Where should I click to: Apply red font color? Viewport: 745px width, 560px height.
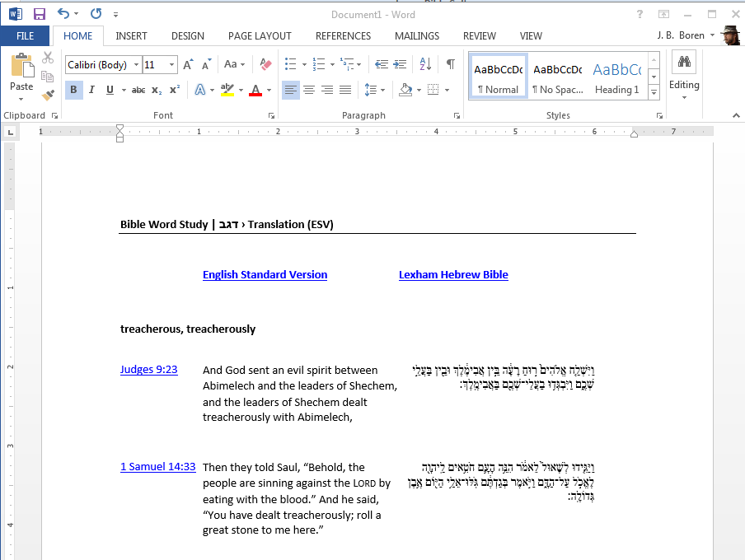pos(255,90)
